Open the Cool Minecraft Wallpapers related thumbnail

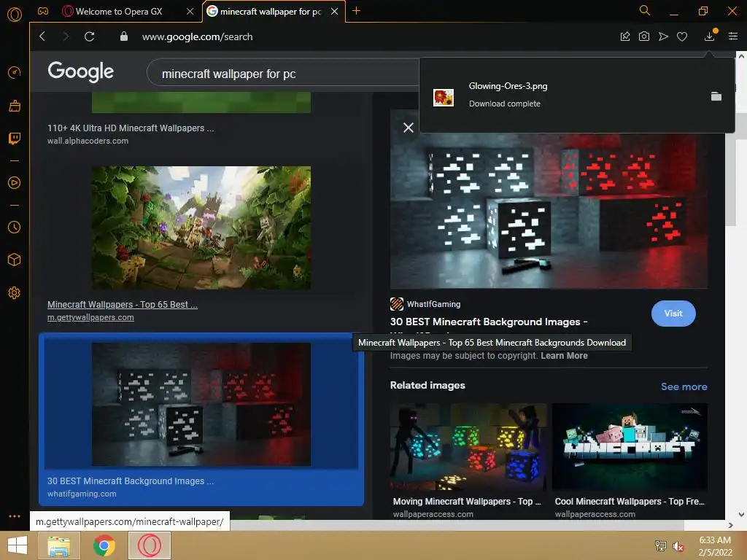(630, 447)
